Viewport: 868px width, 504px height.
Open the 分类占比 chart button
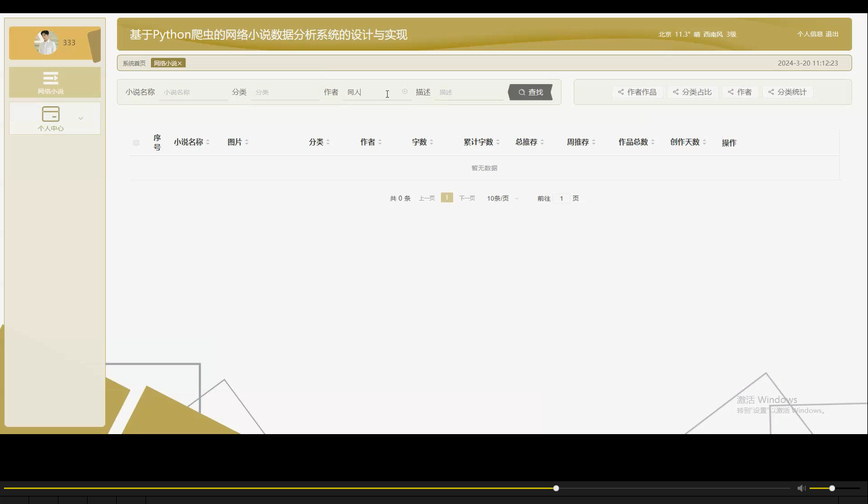(692, 92)
